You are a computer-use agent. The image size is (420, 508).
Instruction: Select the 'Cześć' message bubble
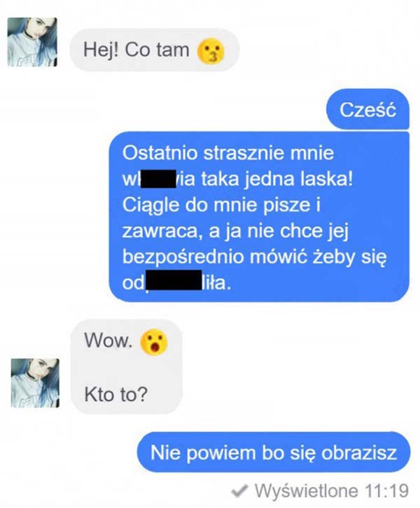pyautogui.click(x=367, y=109)
